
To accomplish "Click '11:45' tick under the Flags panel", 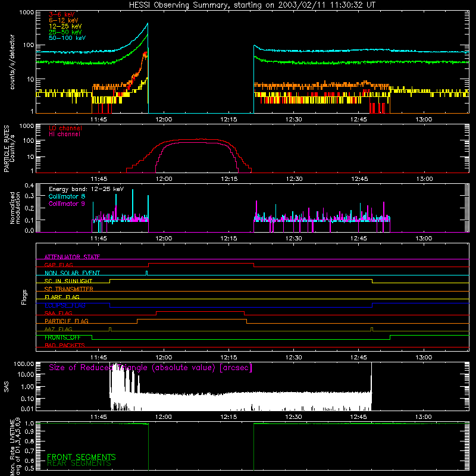I will coord(99,358).
